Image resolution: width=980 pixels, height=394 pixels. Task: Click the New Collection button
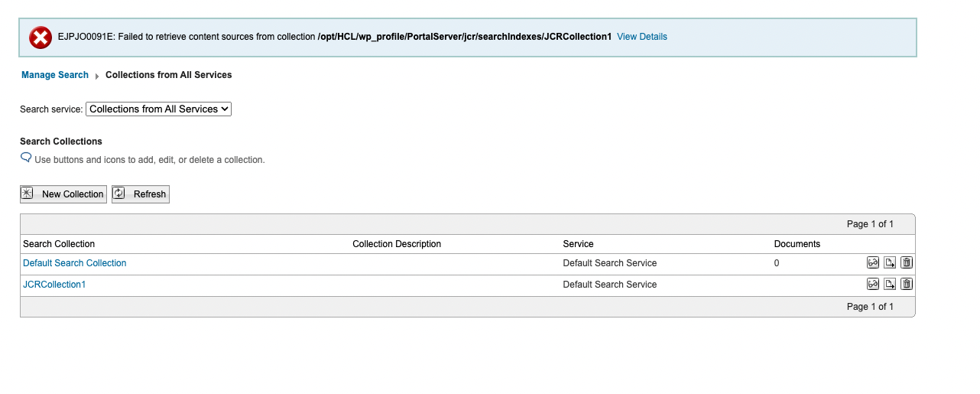(x=63, y=194)
